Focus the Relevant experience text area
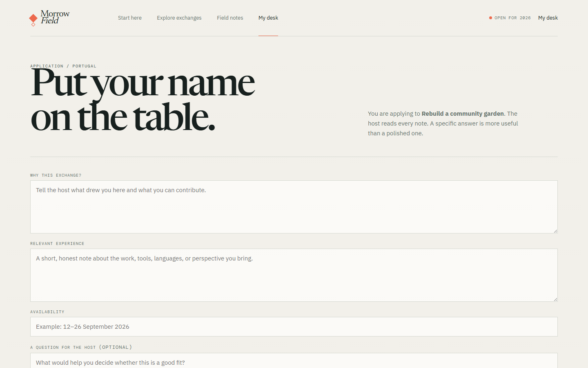This screenshot has width=588, height=368. pyautogui.click(x=294, y=275)
